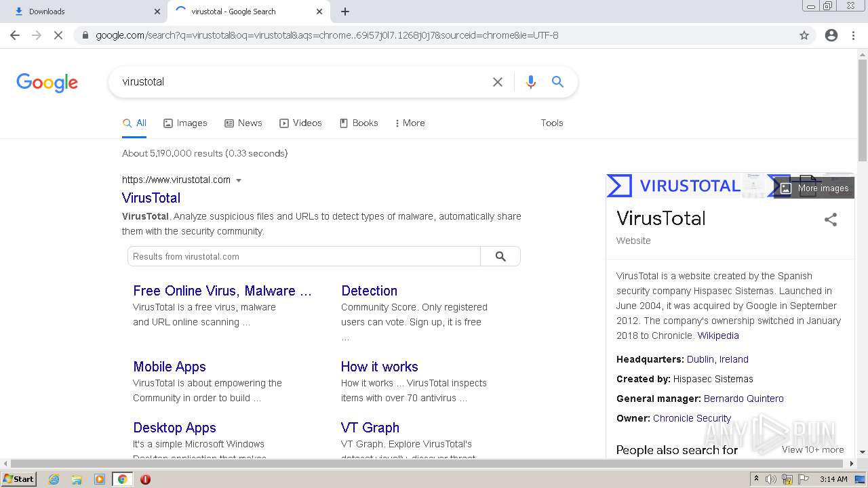Open the Windows Start menu
The width and height of the screenshot is (868, 488).
pos(18,479)
